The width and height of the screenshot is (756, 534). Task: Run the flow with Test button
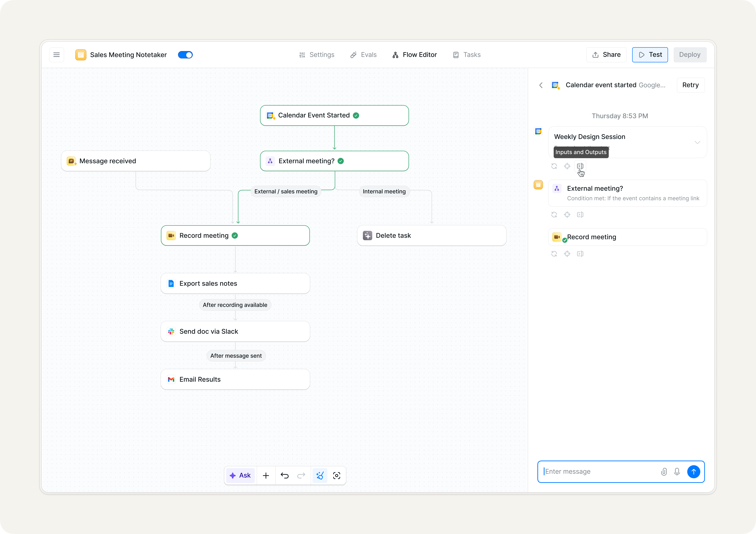click(x=650, y=55)
